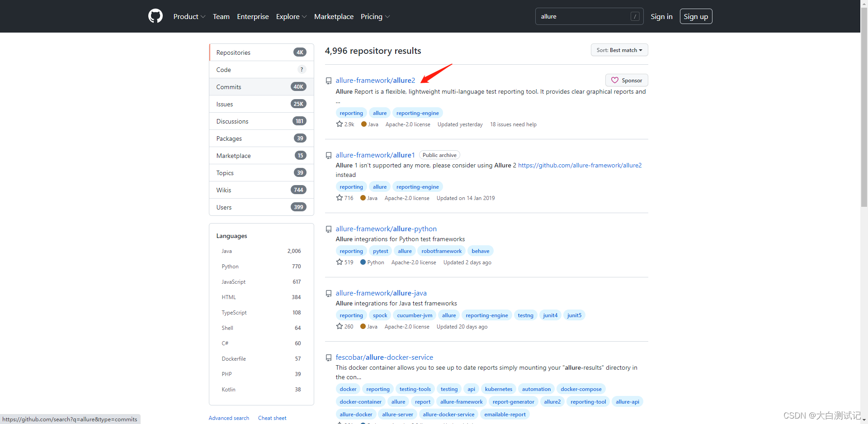Filter by JavaScript language
This screenshot has width=868, height=424.
261,282
